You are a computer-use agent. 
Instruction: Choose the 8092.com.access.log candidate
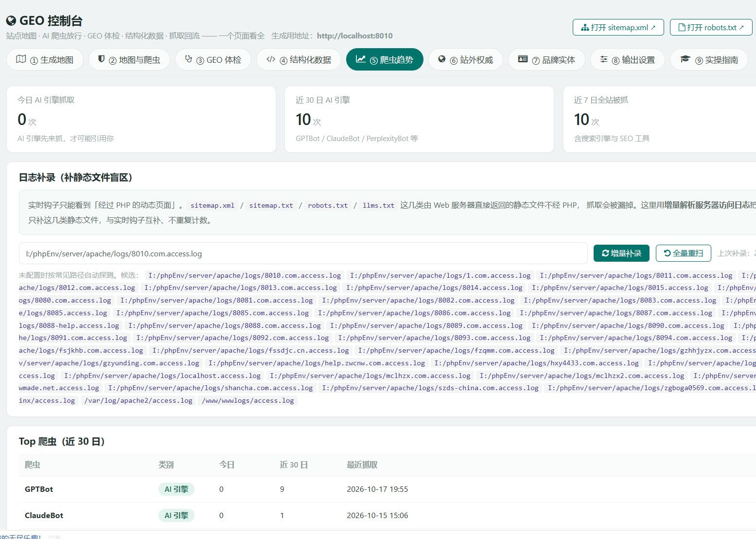point(232,338)
